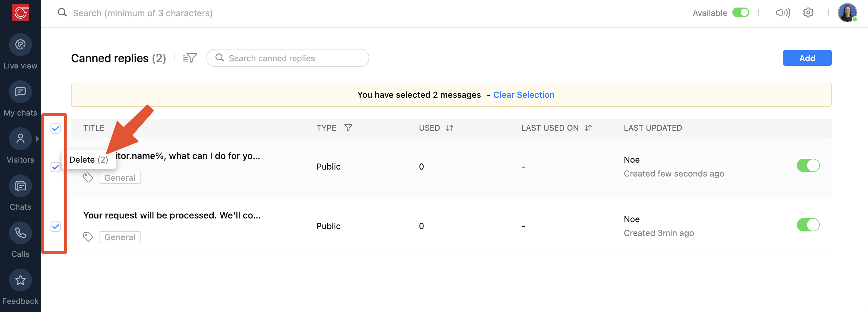The width and height of the screenshot is (868, 312).
Task: Open the Chats sidebar icon
Action: (20, 186)
